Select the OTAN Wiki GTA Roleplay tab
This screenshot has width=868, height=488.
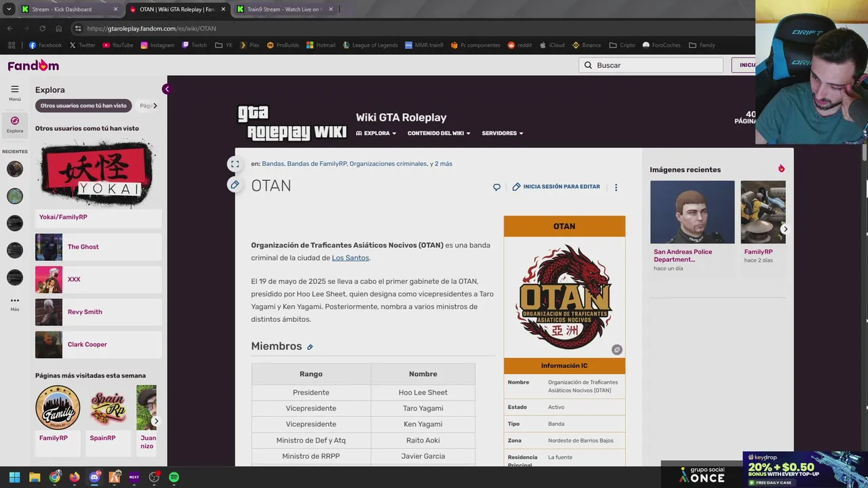point(177,9)
